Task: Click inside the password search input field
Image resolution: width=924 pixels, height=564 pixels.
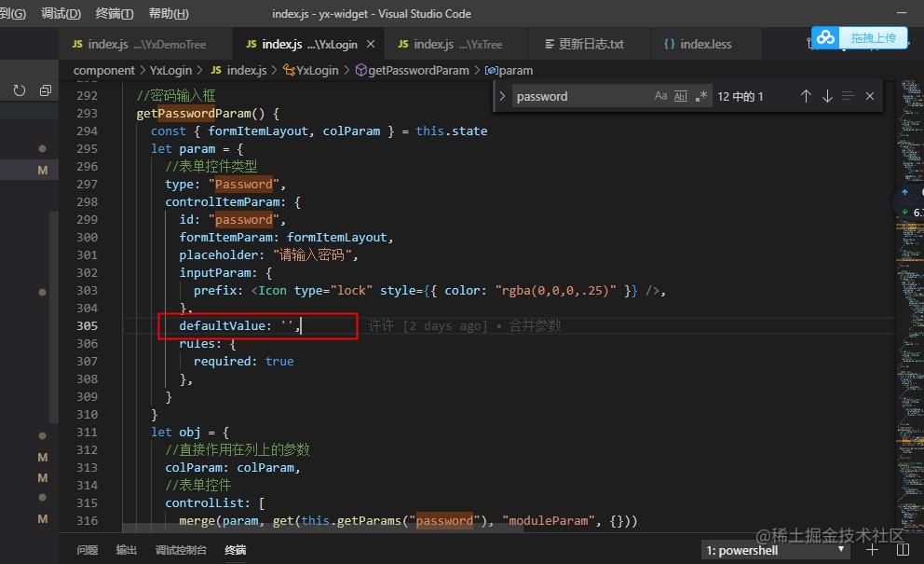Action: pos(577,96)
